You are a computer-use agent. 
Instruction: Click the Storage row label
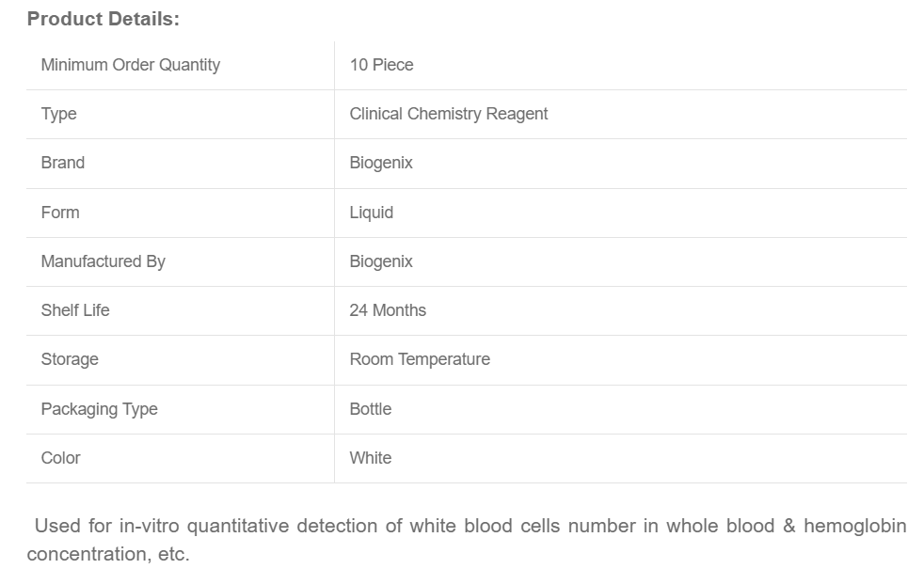point(69,359)
